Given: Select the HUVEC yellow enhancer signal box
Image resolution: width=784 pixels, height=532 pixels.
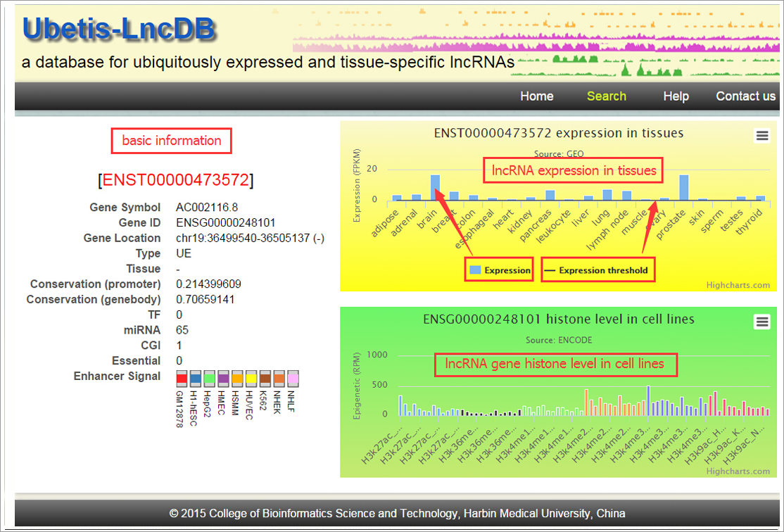Looking at the screenshot, I should (251, 377).
